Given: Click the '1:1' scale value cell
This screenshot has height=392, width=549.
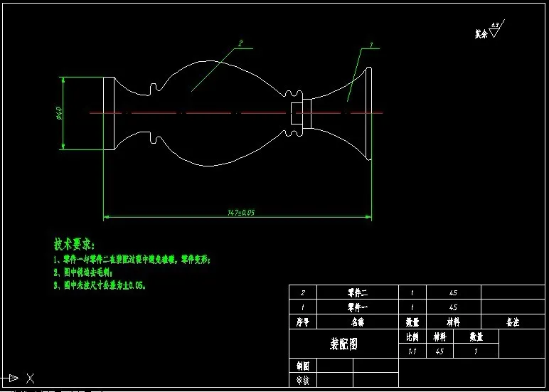Looking at the screenshot, I should point(412,351).
